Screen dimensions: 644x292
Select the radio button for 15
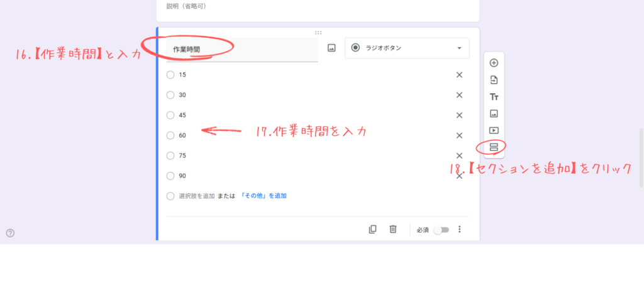point(170,75)
